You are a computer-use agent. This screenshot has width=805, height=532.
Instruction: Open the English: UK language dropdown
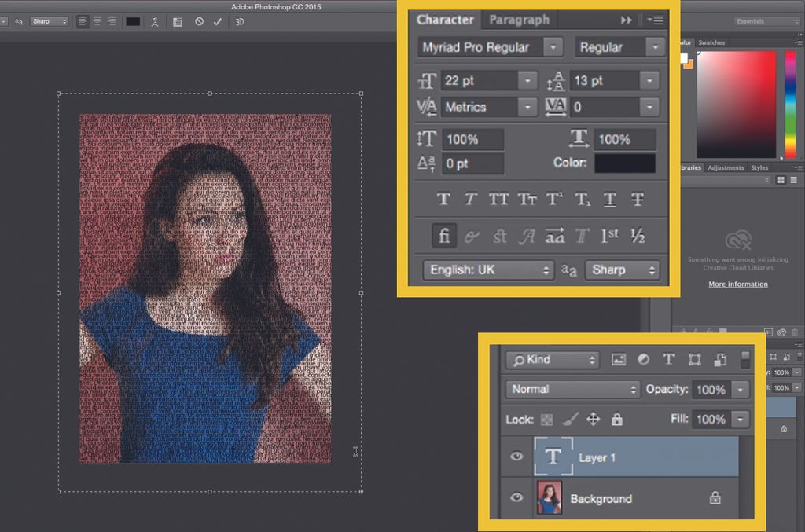click(x=487, y=270)
